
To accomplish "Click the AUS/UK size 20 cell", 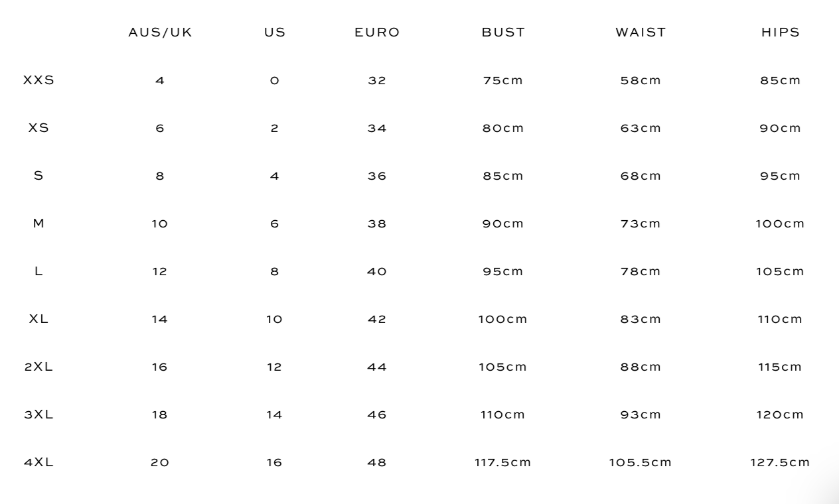I will pyautogui.click(x=160, y=462).
